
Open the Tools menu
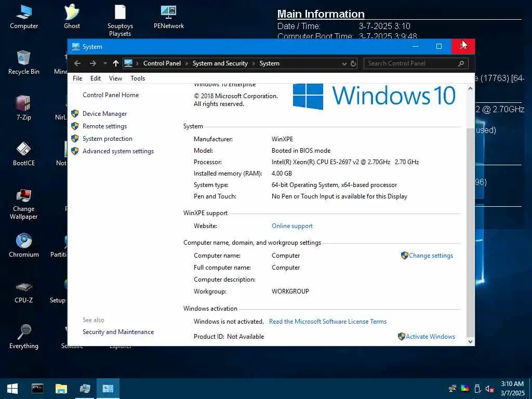click(x=138, y=78)
